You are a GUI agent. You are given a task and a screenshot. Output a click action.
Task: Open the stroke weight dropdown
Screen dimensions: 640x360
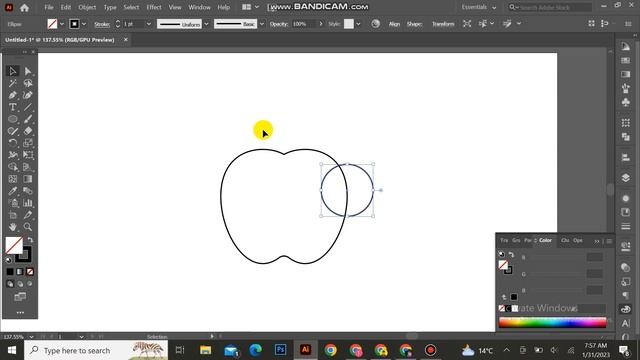click(x=149, y=24)
